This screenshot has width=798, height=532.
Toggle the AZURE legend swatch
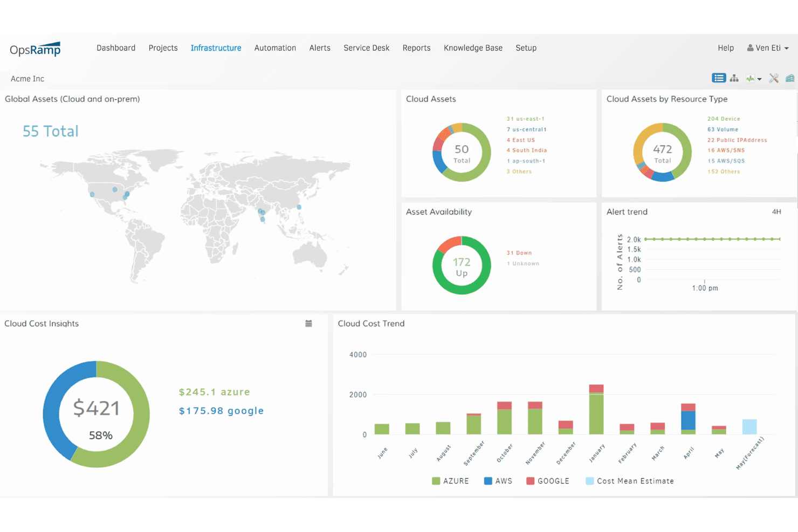[x=436, y=481]
